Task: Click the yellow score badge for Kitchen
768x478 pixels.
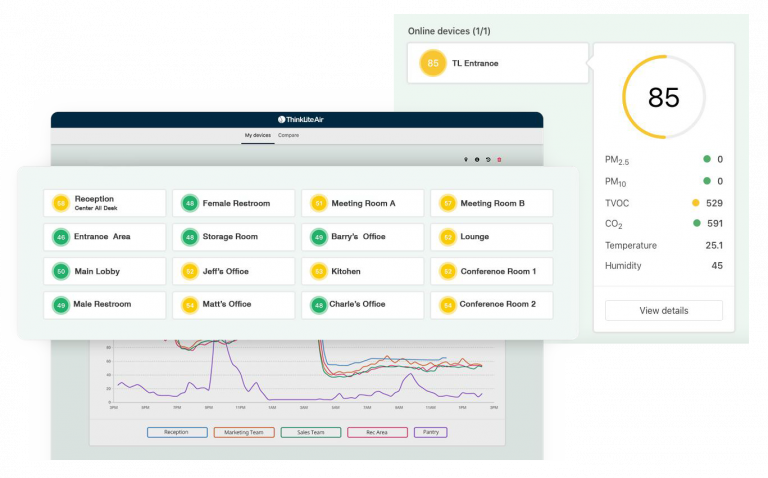Action: (x=319, y=271)
